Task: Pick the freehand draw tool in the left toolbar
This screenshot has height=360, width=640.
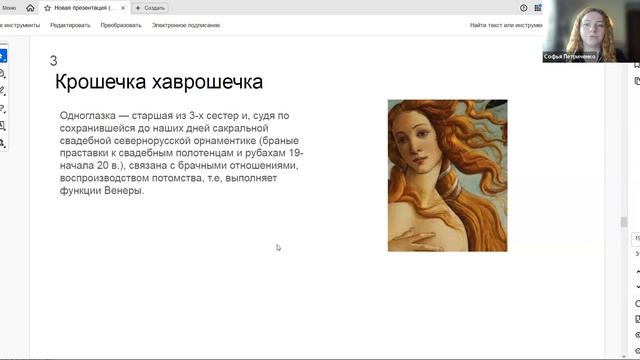Action: [2, 108]
